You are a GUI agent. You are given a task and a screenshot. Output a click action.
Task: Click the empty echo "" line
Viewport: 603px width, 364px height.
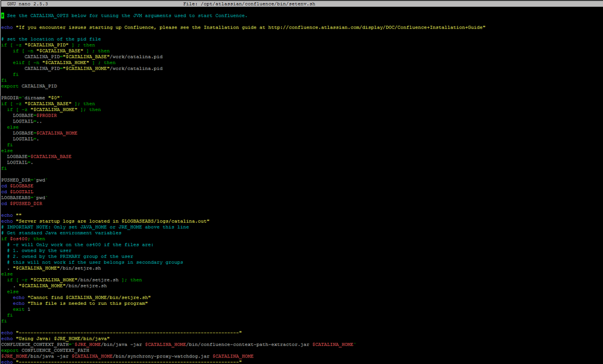coord(11,216)
